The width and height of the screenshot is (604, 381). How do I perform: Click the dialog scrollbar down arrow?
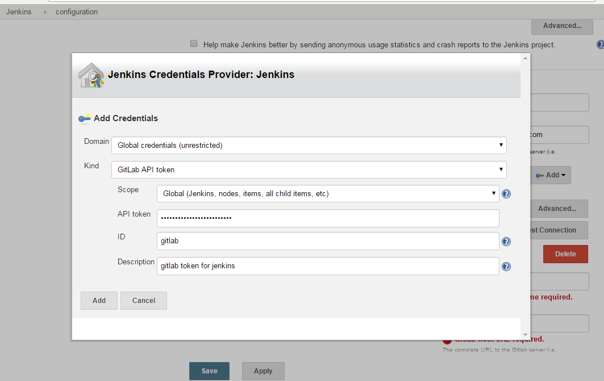[525, 335]
